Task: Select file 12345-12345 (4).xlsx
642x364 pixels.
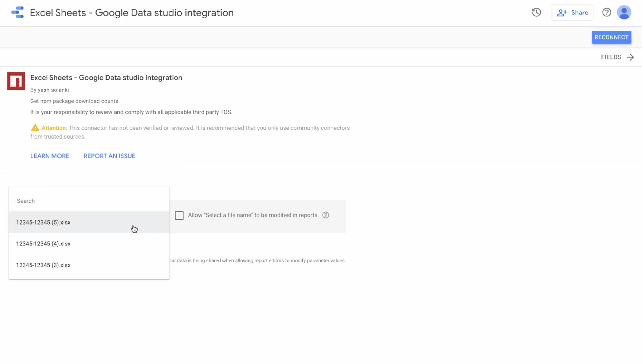Action: pos(89,244)
